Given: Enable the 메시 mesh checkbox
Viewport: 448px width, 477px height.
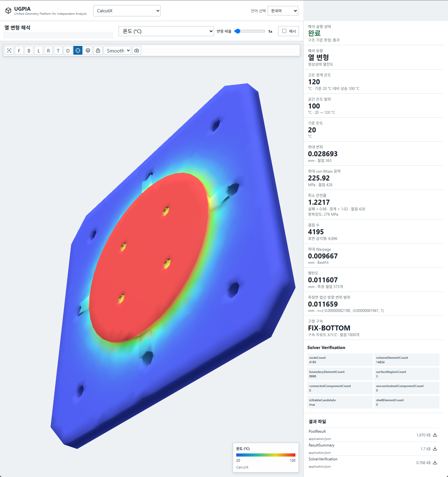Looking at the screenshot, I should (284, 31).
